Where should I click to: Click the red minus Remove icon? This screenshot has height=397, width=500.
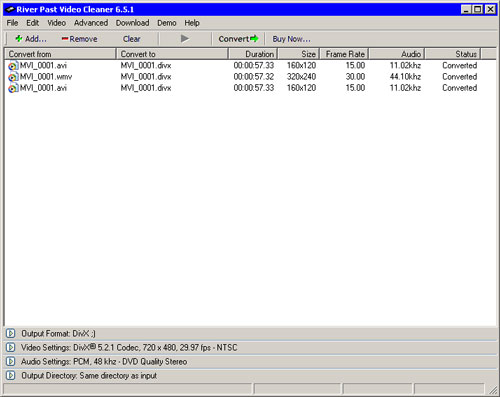[x=65, y=39]
